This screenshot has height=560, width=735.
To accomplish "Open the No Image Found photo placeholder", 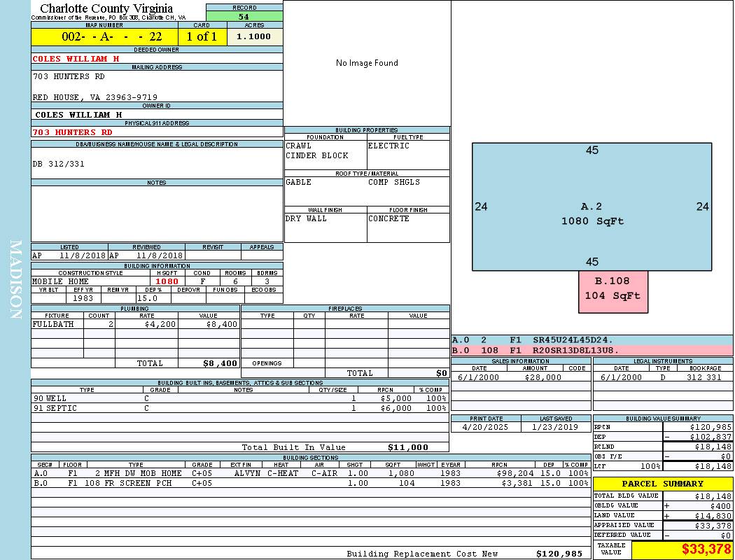I will pos(367,63).
